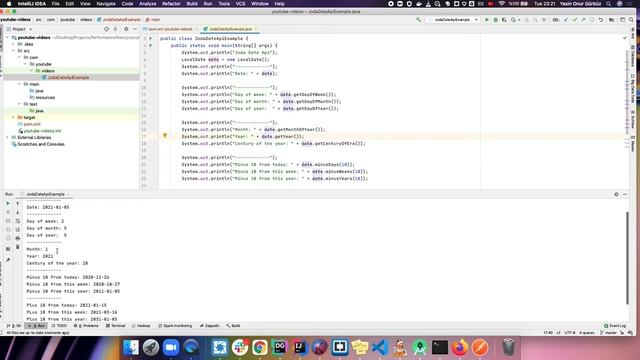Open the Event Log button
640x360 pixels.
pos(615,326)
